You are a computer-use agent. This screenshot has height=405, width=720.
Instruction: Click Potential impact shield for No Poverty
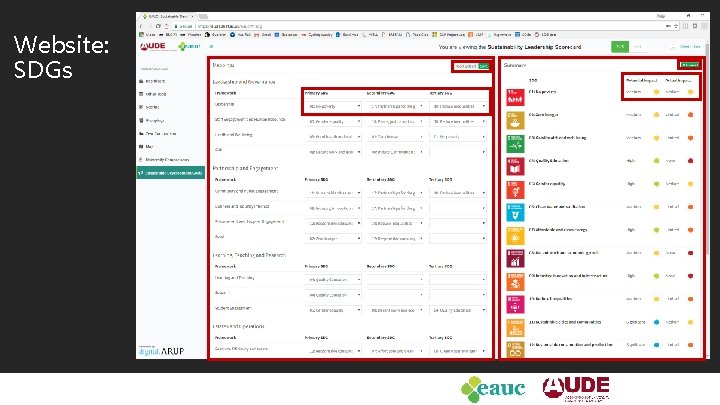coord(656,92)
